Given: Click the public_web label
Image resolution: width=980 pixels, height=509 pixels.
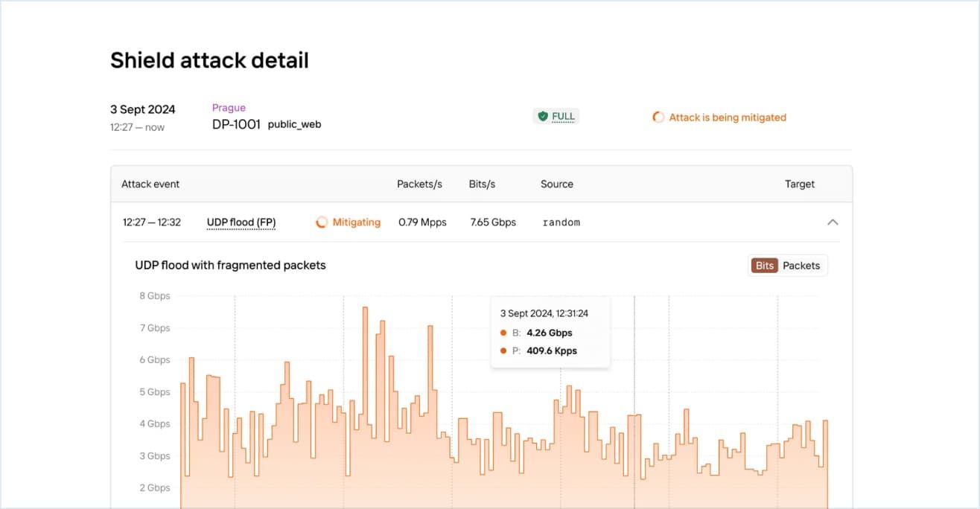Looking at the screenshot, I should 294,125.
